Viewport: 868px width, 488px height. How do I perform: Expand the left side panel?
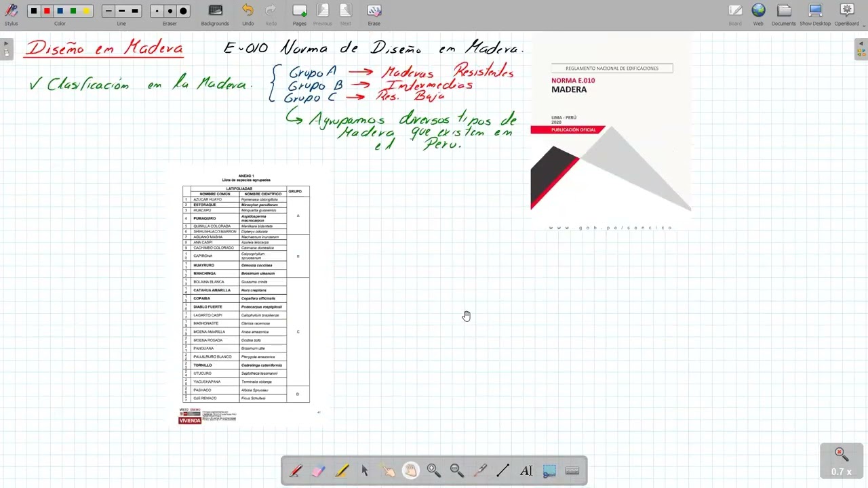[x=5, y=48]
